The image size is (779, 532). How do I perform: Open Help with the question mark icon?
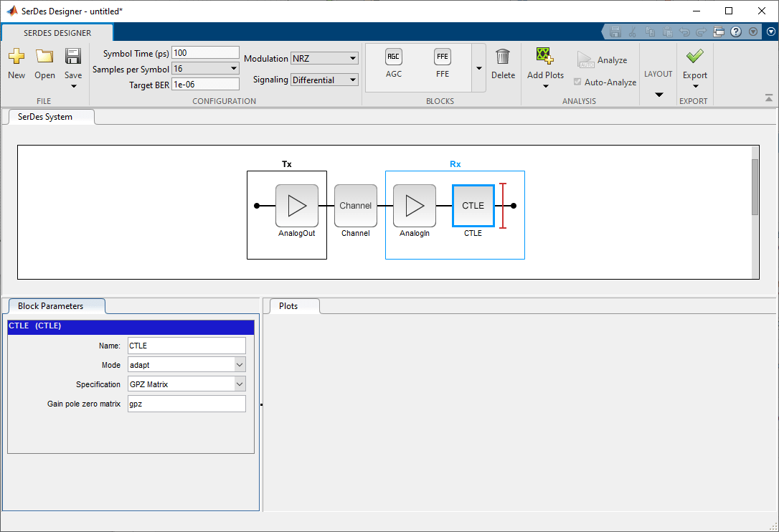click(x=736, y=32)
